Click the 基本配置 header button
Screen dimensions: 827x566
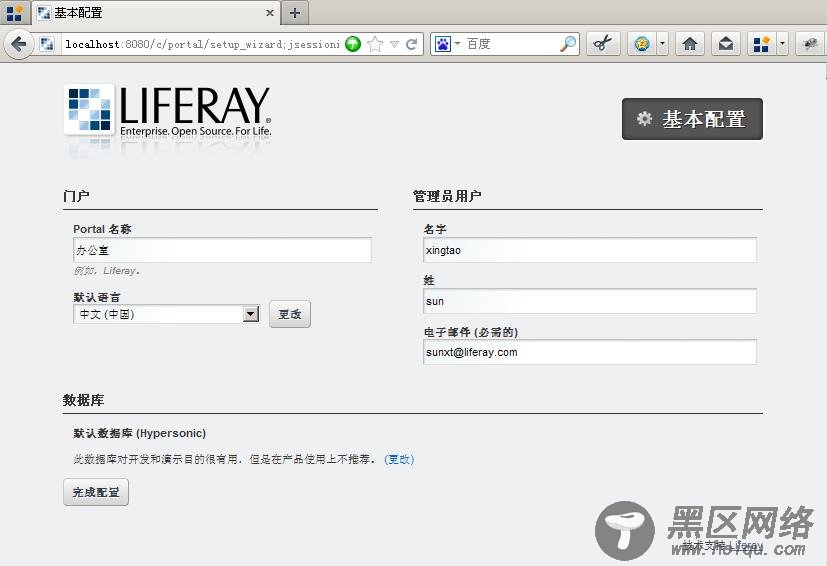click(x=692, y=119)
